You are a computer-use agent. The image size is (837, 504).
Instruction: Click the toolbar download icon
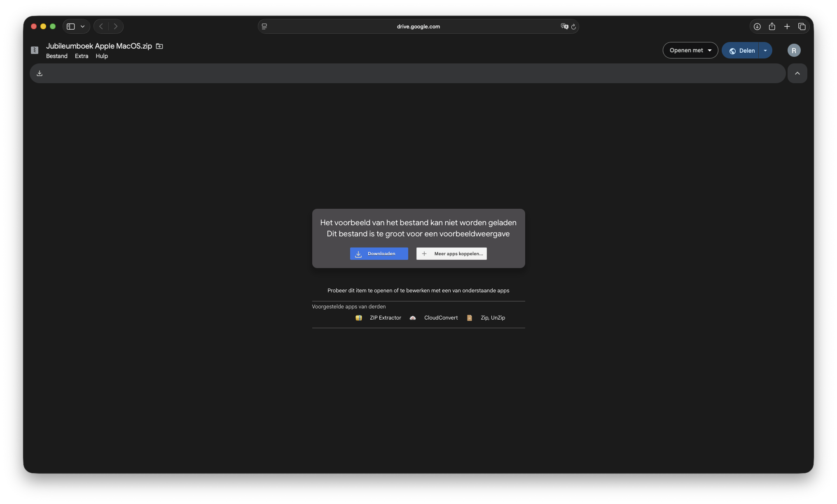point(40,73)
